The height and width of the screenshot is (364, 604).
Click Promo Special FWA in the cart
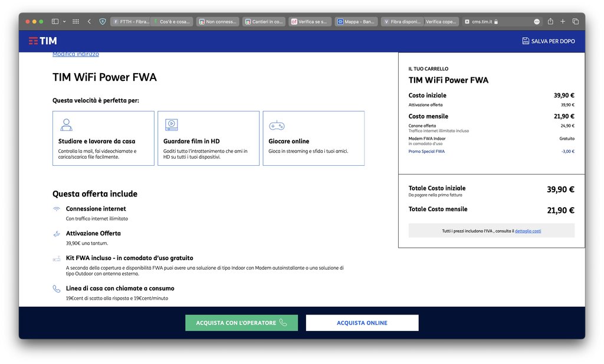(426, 152)
